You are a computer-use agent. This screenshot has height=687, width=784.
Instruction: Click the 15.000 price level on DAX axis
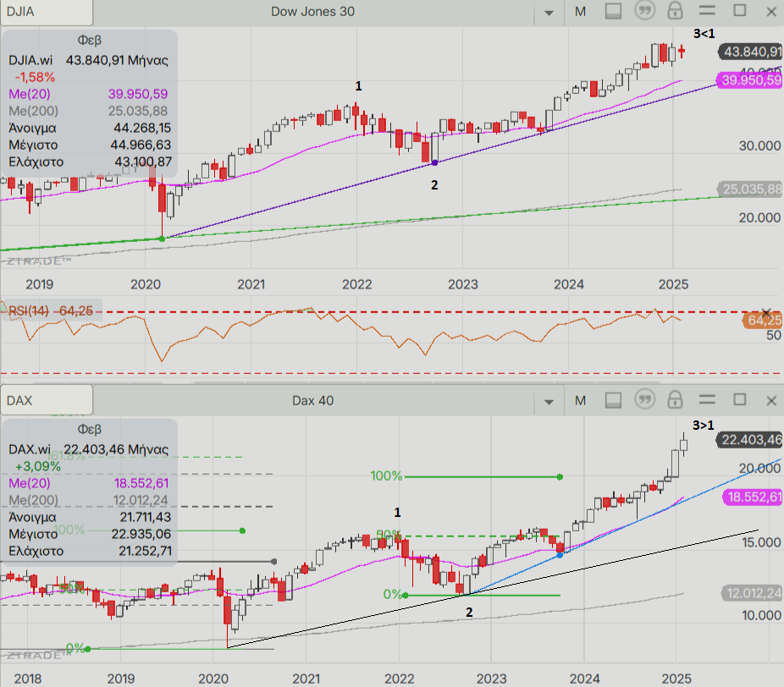click(x=761, y=542)
